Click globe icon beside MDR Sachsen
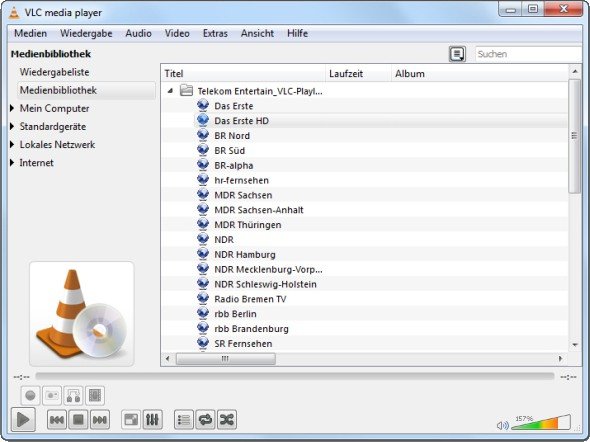 point(203,194)
